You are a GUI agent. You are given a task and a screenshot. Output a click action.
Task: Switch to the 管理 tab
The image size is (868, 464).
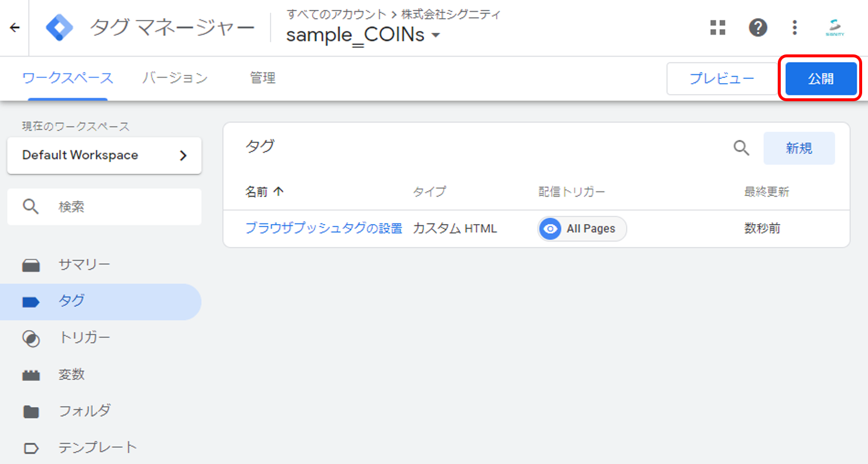[262, 78]
